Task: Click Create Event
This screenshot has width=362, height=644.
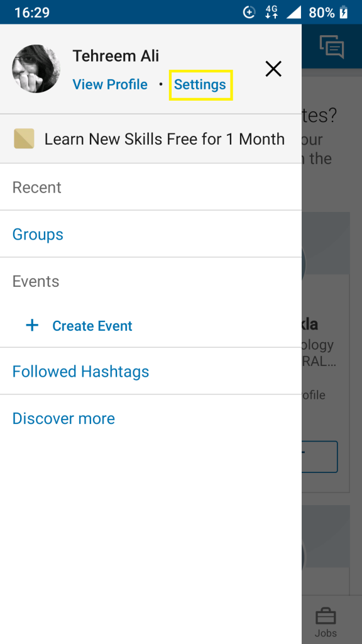Action: point(92,325)
